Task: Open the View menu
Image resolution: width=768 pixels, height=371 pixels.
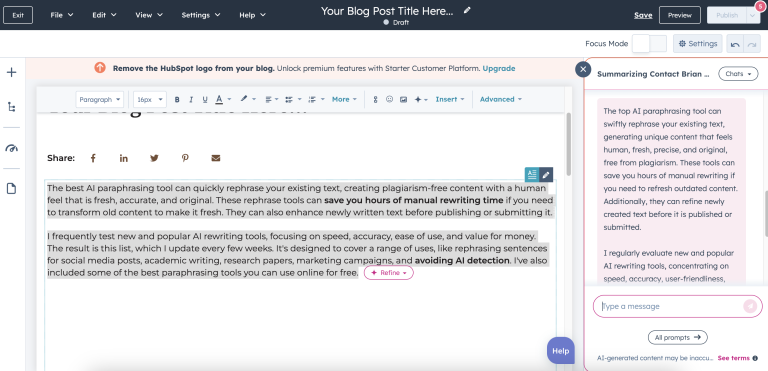Action: 149,15
